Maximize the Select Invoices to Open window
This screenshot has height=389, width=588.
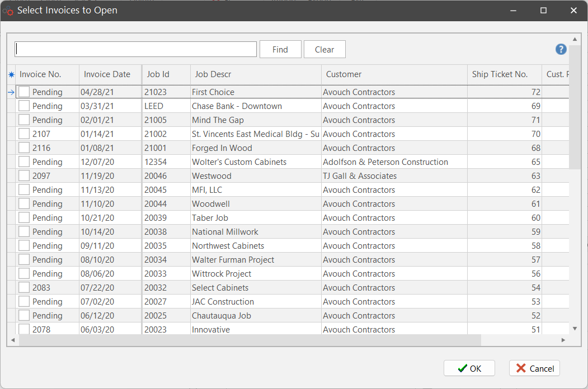(x=543, y=11)
